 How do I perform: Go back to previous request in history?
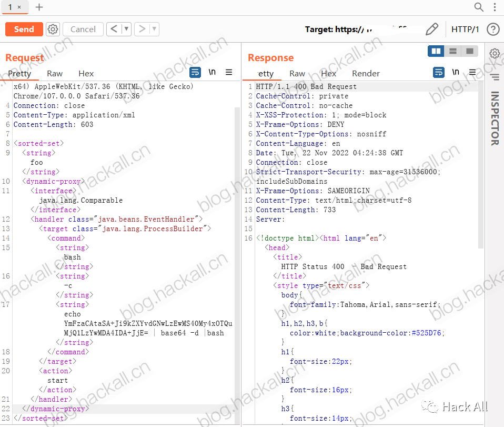[x=114, y=29]
